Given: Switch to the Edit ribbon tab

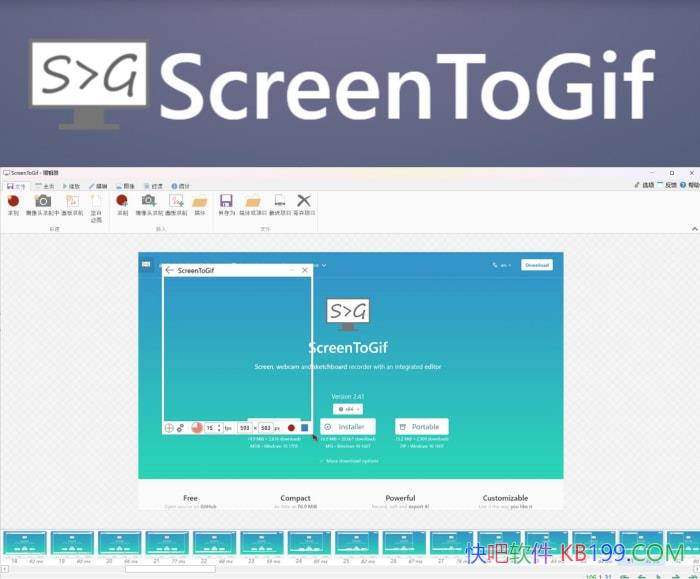Looking at the screenshot, I should tap(98, 185).
